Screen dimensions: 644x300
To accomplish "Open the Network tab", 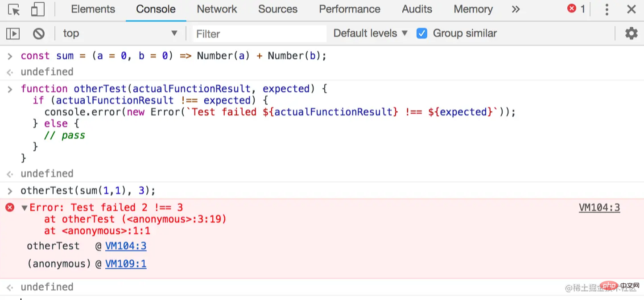I will point(217,9).
